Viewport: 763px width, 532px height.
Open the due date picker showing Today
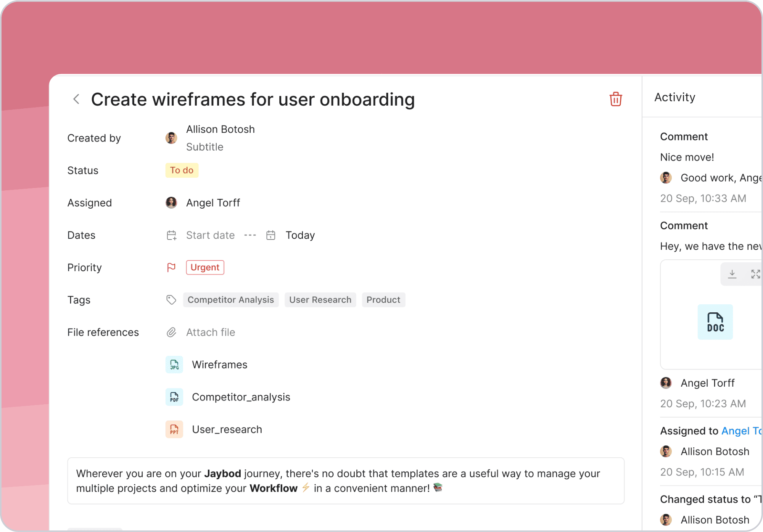pos(300,235)
